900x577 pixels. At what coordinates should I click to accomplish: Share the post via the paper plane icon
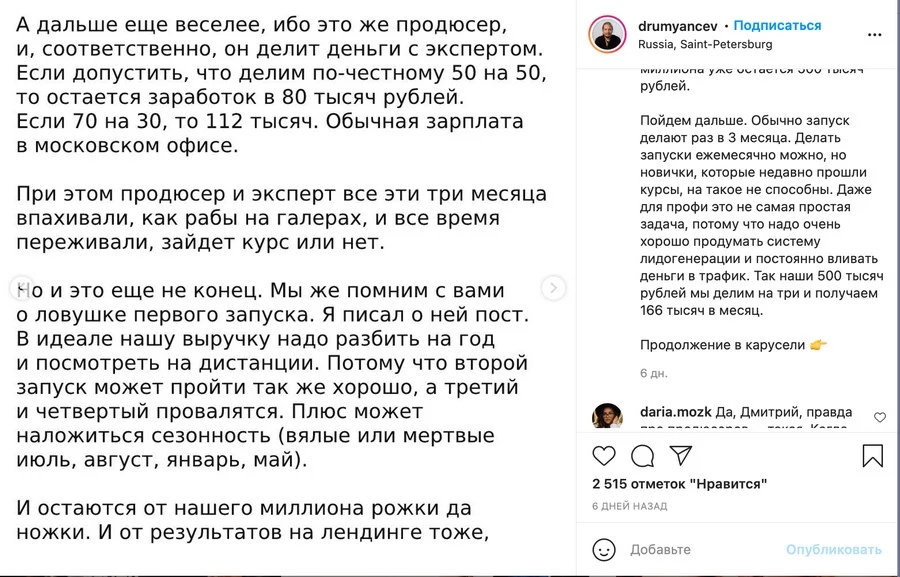click(x=680, y=455)
